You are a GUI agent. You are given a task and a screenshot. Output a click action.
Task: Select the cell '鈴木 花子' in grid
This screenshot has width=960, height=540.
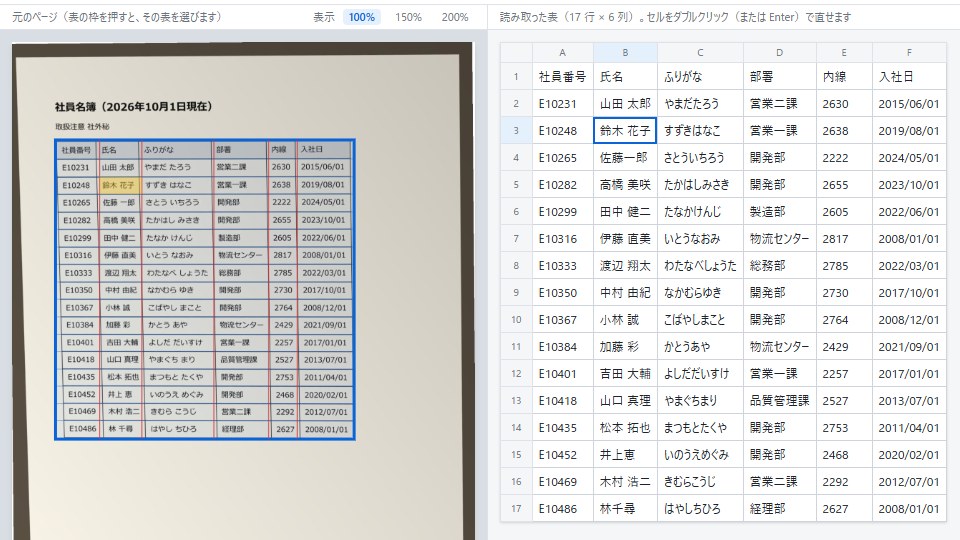pos(625,130)
